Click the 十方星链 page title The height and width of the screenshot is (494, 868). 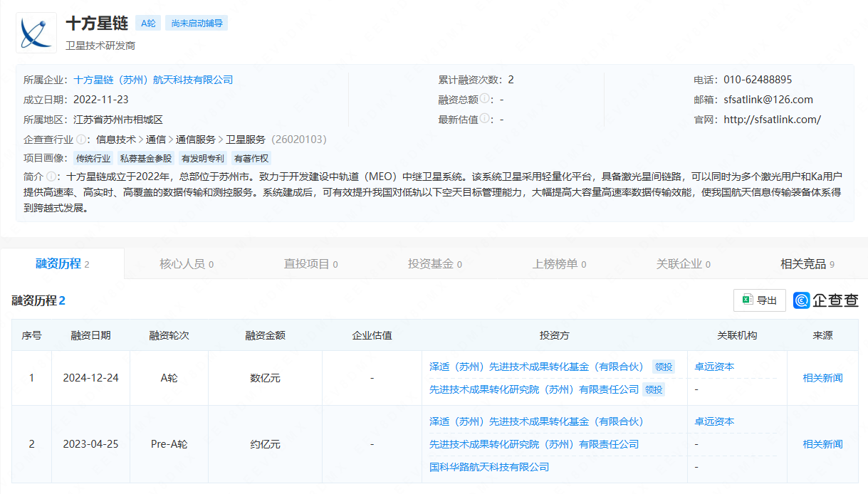[x=97, y=23]
